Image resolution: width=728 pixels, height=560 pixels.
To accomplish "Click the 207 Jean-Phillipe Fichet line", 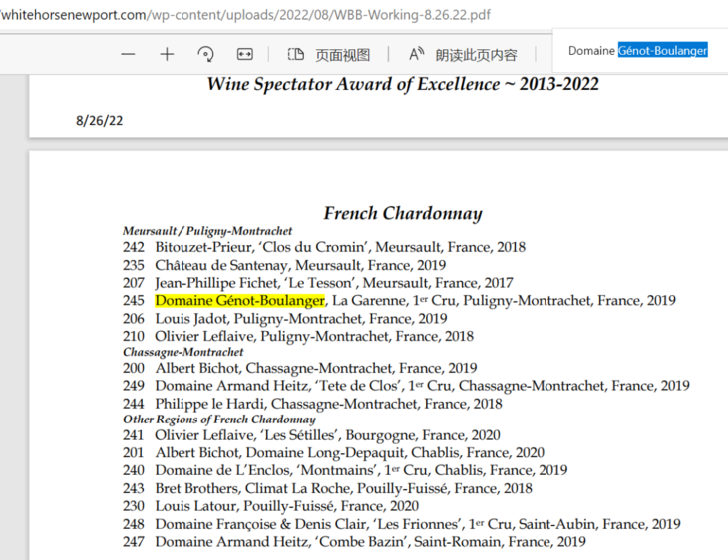I will pyautogui.click(x=318, y=283).
